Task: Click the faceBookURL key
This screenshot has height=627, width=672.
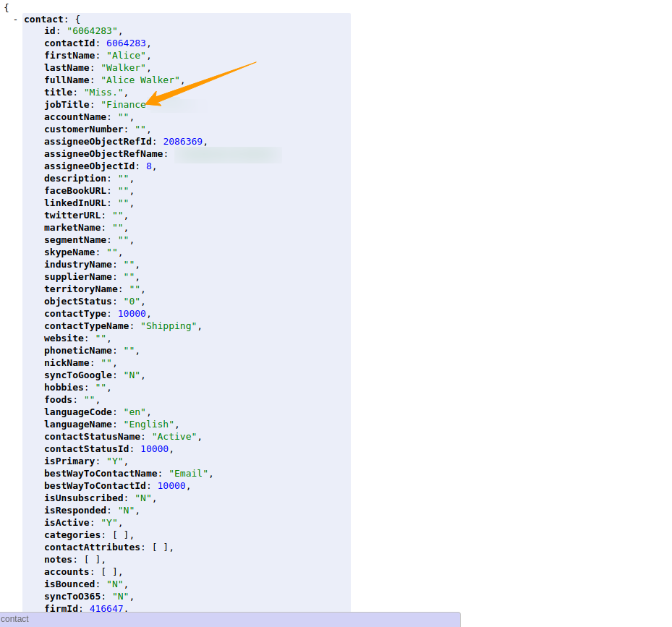Action: pos(75,191)
